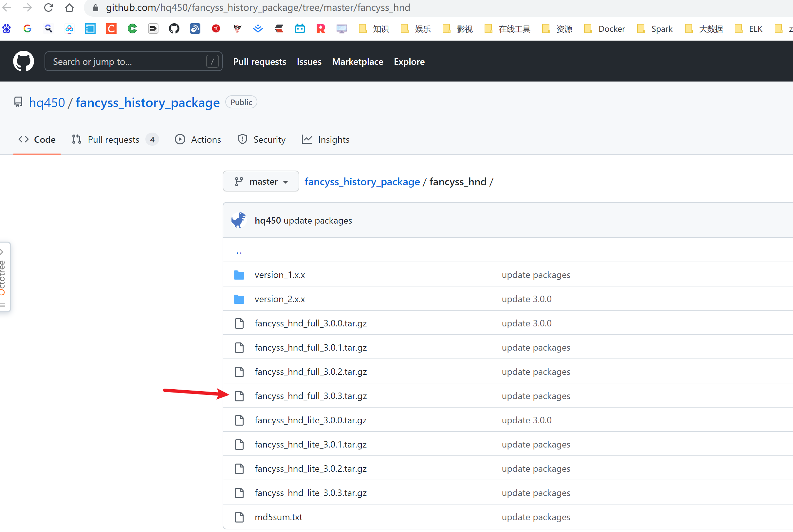This screenshot has width=793, height=532.
Task: Expand the master branch dropdown
Action: click(x=259, y=181)
